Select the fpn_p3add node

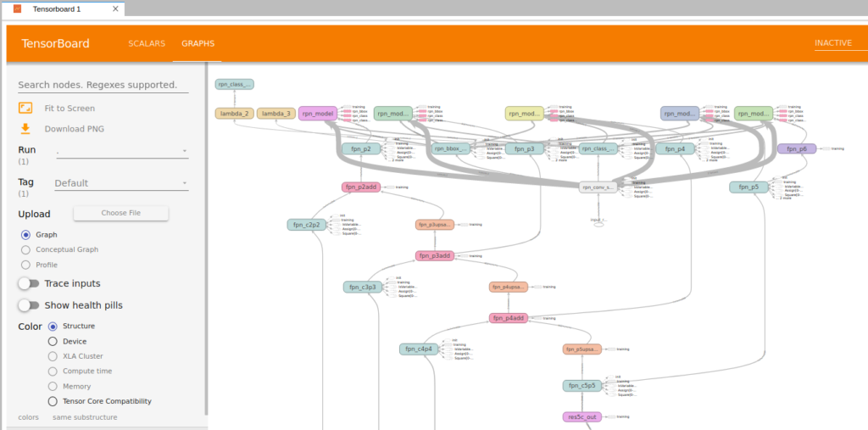click(x=435, y=255)
